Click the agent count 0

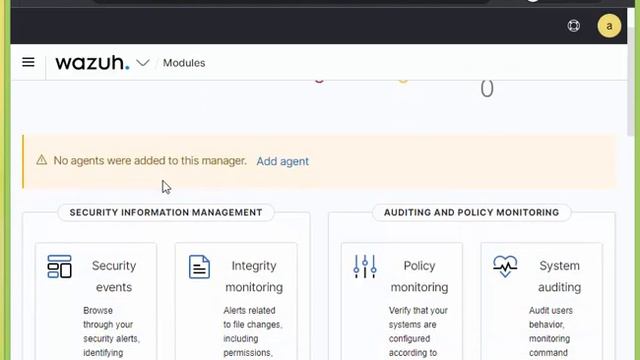(487, 89)
